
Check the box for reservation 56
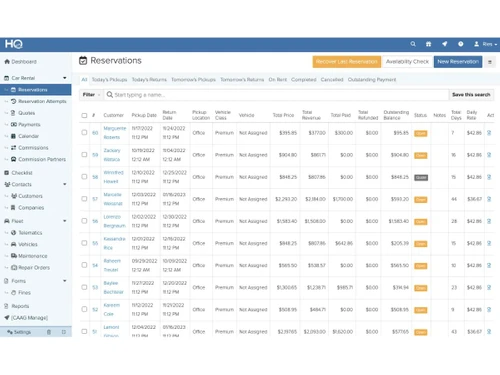point(84,221)
